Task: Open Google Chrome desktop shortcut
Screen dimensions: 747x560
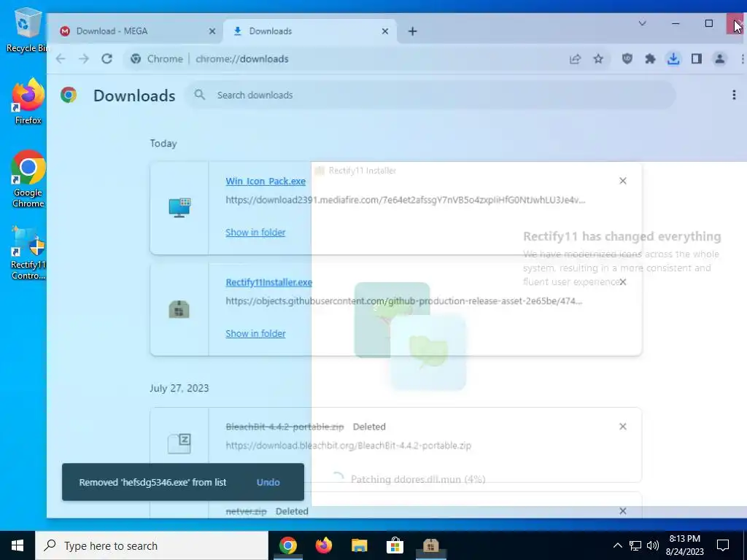Action: [x=28, y=179]
